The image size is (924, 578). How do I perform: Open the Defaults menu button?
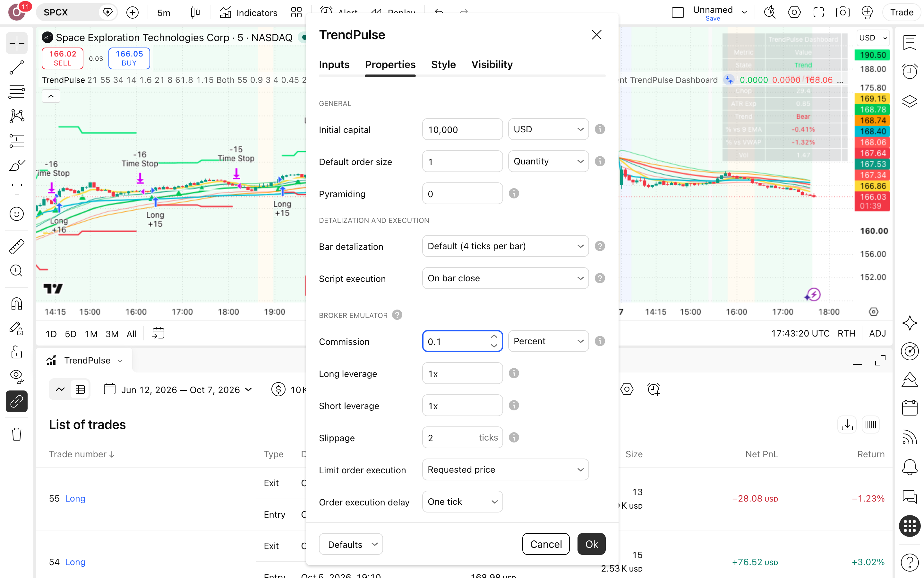[x=350, y=544]
